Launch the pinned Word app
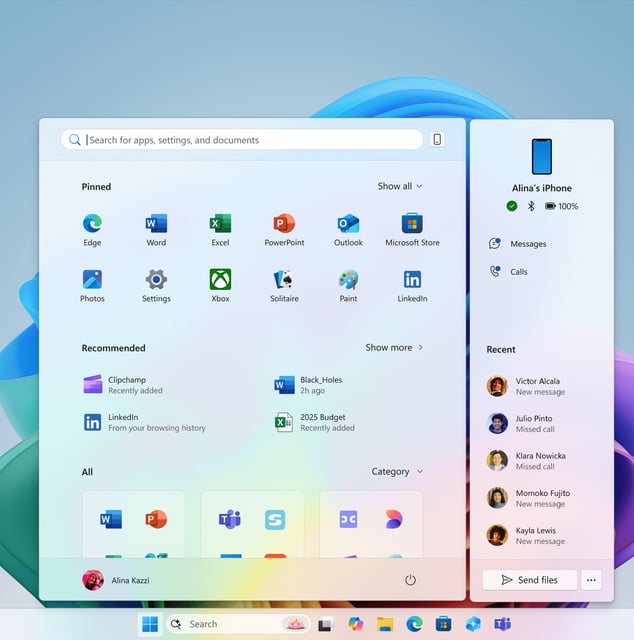The image size is (634, 640). click(156, 229)
